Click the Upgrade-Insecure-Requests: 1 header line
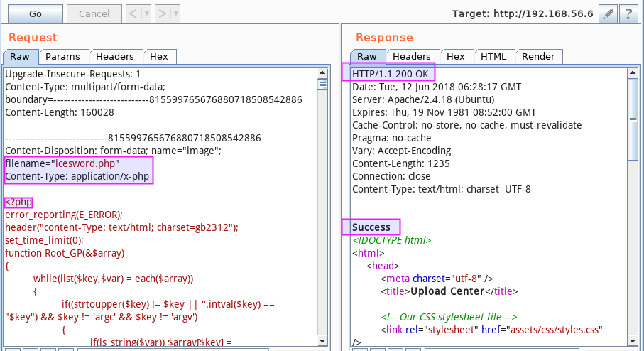 72,74
